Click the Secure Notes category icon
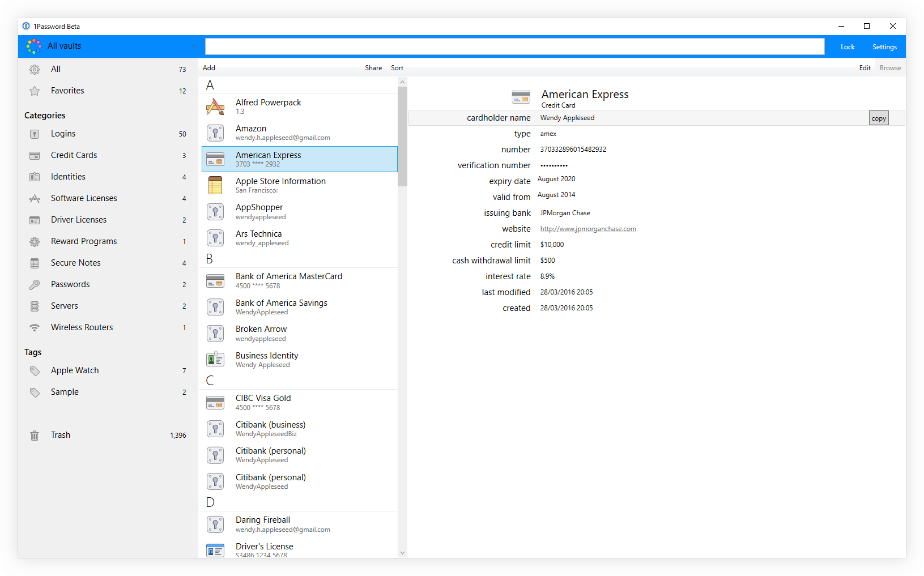 (x=35, y=263)
